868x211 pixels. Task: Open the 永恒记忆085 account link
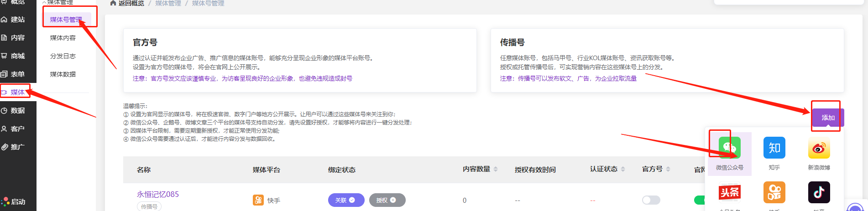point(158,194)
